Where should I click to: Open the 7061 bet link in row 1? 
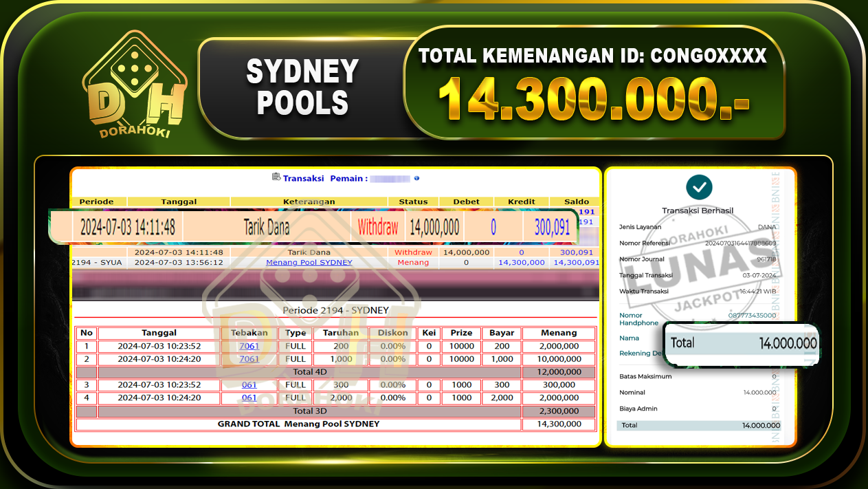(x=249, y=346)
